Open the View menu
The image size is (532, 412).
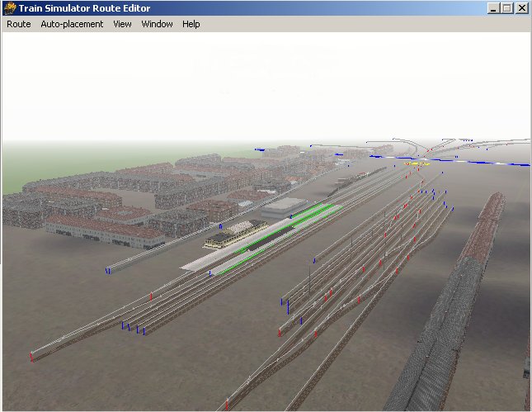(122, 24)
